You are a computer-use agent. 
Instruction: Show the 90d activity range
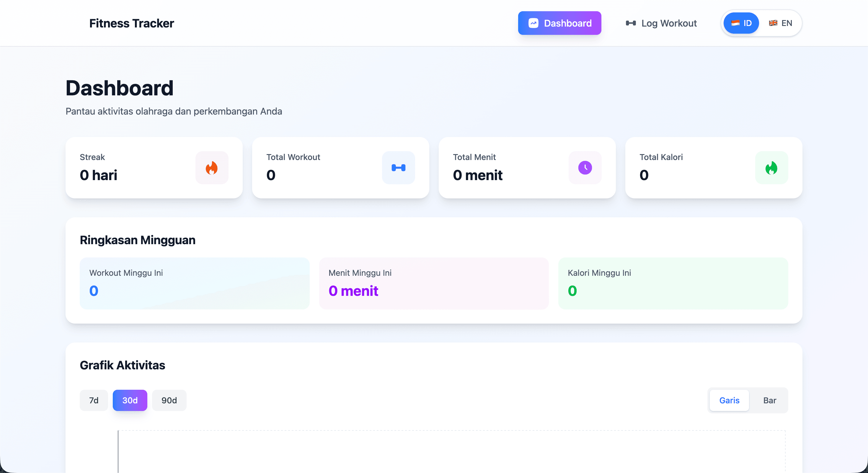tap(169, 400)
